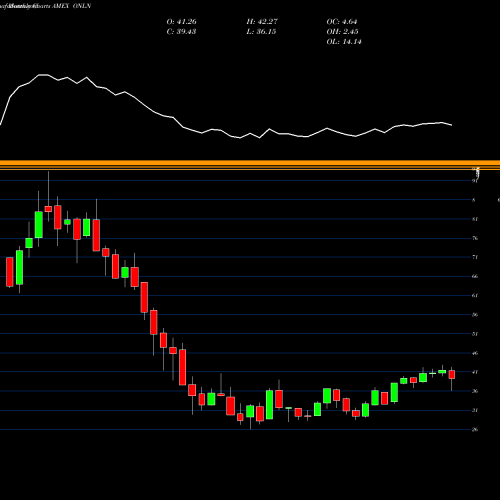Select the first red candlestick at the chart's left edge

10,272
